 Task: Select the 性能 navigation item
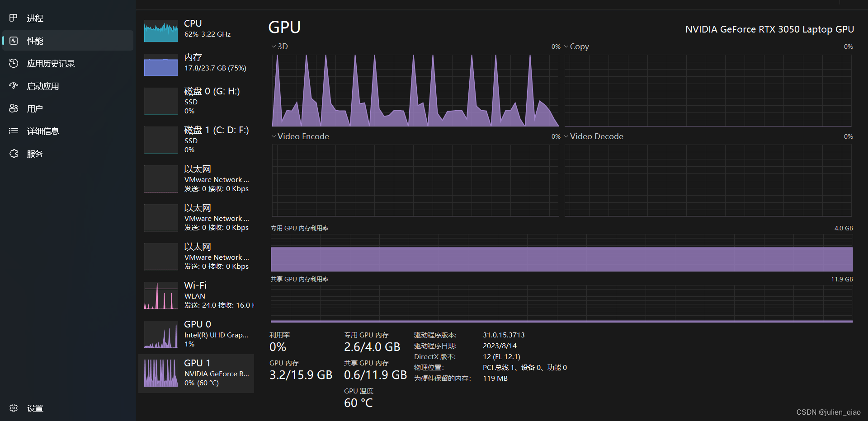click(68, 41)
